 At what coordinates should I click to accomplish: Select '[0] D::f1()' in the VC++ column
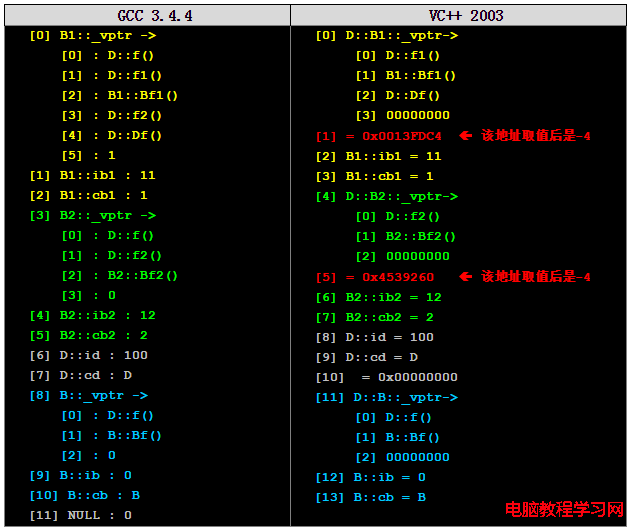point(398,55)
